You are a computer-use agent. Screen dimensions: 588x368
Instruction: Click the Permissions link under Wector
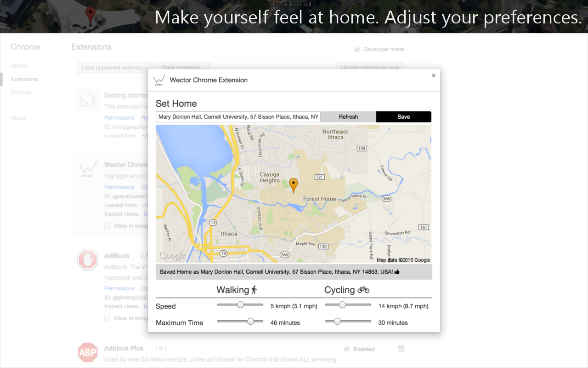(119, 187)
